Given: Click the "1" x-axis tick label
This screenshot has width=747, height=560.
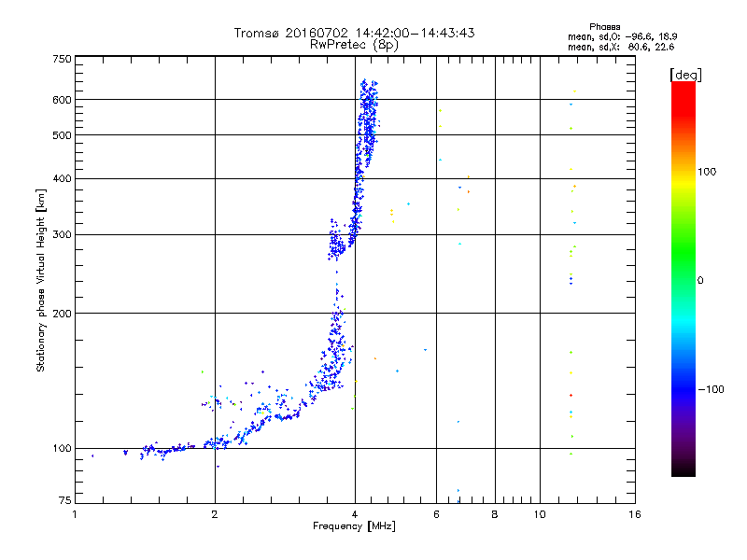Looking at the screenshot, I should click(x=75, y=514).
